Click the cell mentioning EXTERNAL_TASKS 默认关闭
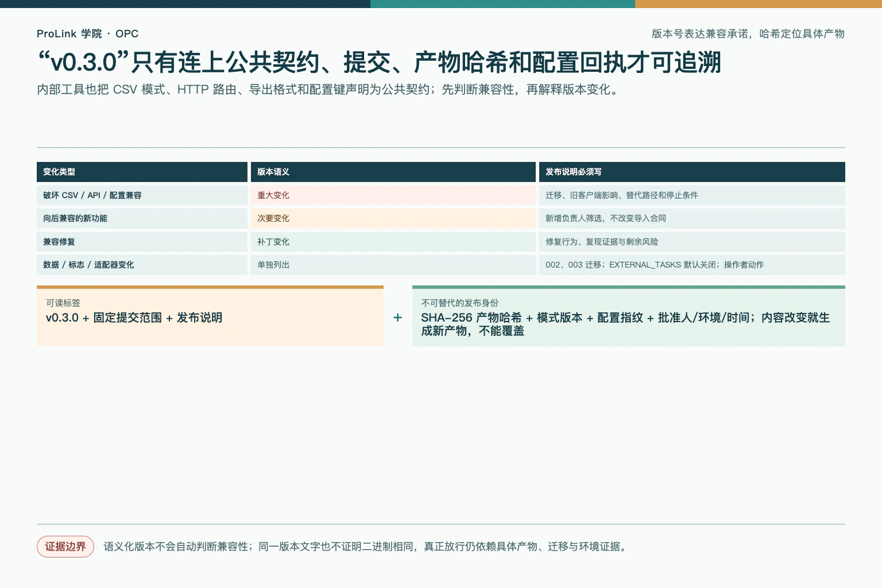Viewport: 882px width, 588px height. coord(692,265)
